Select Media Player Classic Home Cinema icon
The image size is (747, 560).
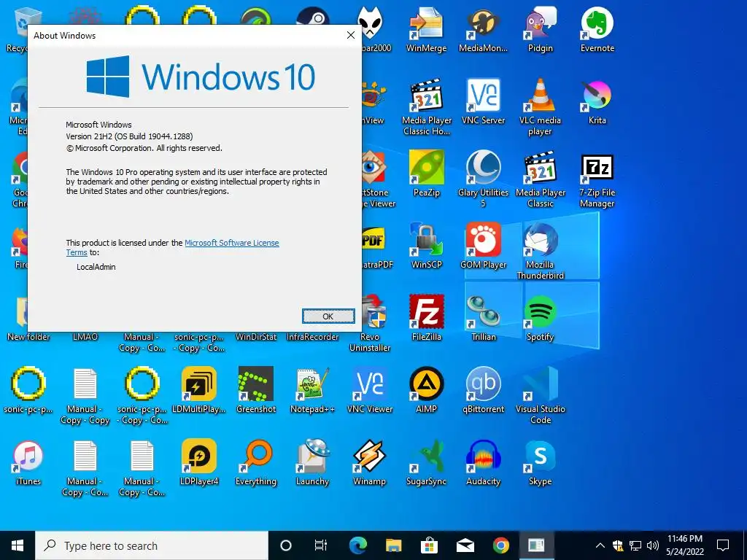[426, 107]
